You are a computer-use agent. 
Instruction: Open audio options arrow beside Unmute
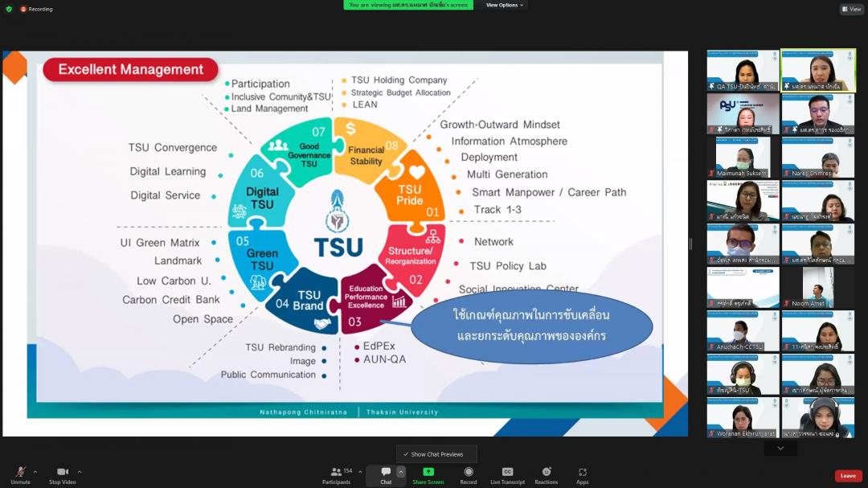tap(35, 472)
